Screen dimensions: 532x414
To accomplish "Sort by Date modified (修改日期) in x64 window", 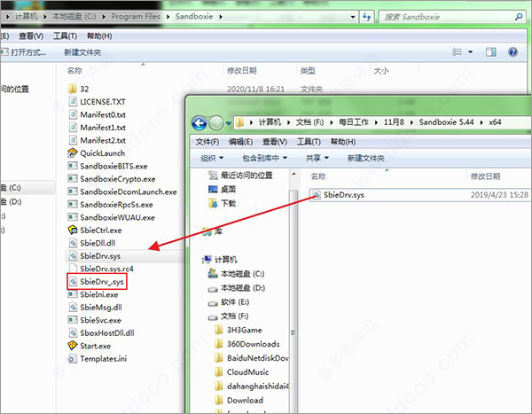I will (x=485, y=176).
